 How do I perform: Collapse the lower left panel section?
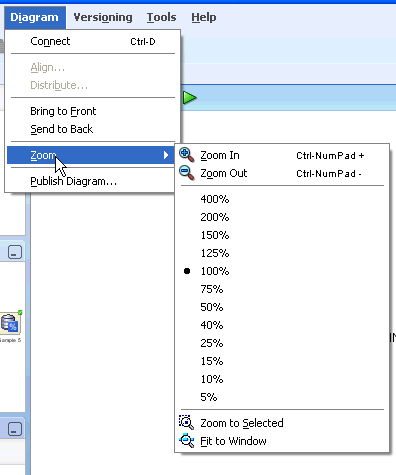point(15,429)
